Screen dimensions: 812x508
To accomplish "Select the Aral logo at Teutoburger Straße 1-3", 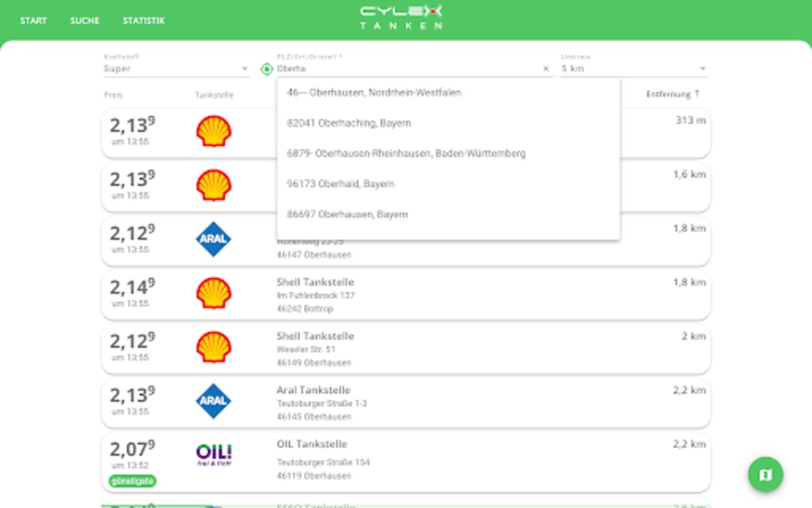I will tap(213, 401).
